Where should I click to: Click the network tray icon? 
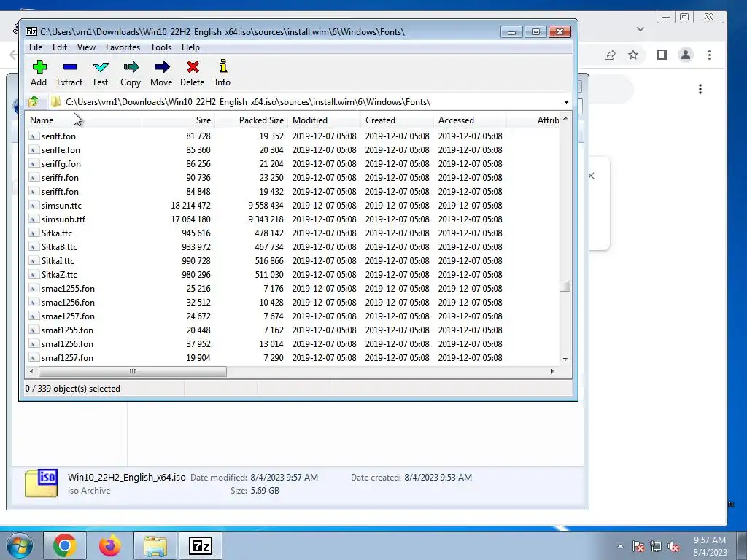(x=656, y=546)
